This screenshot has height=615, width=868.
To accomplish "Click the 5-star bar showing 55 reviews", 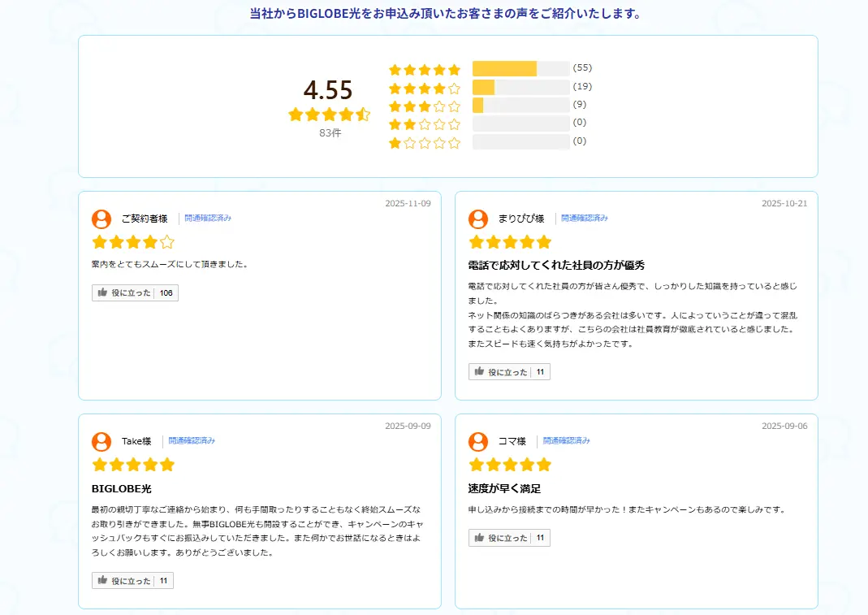I will click(x=520, y=68).
